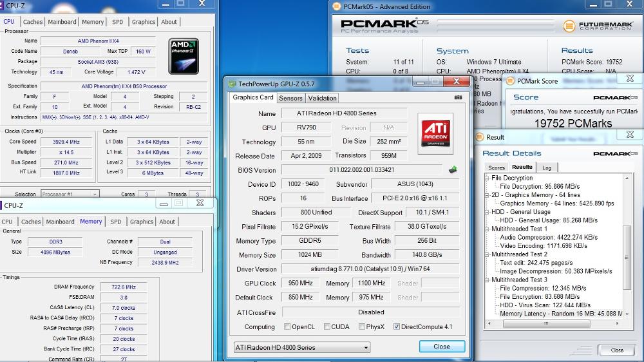This screenshot has height=362, width=644.
Task: Switch to Log tab in Result Details
Action: tap(547, 167)
